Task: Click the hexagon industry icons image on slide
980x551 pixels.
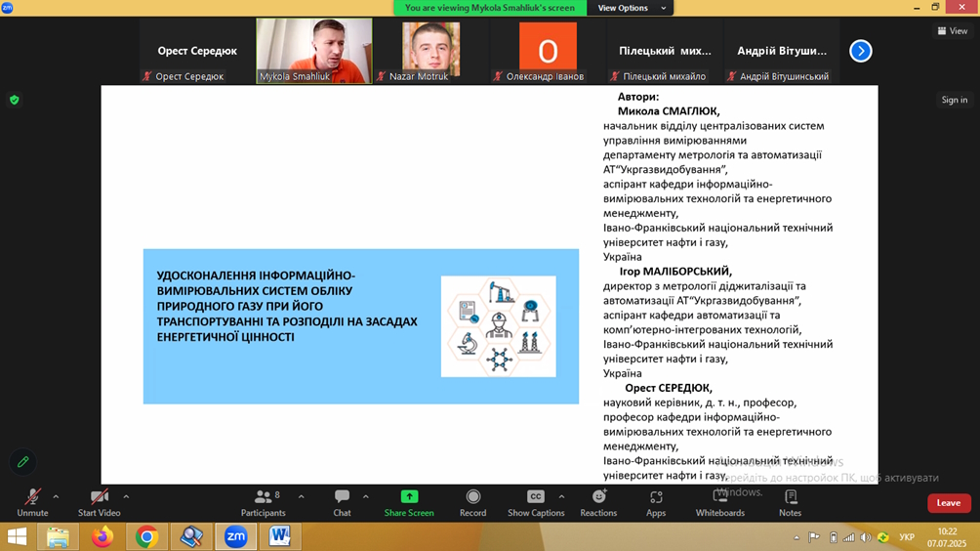Action: (x=498, y=326)
